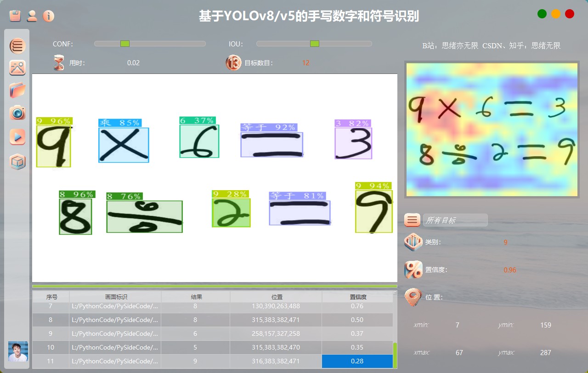Click detected box labeled 等于 81%
This screenshot has height=373, width=588.
click(x=300, y=213)
